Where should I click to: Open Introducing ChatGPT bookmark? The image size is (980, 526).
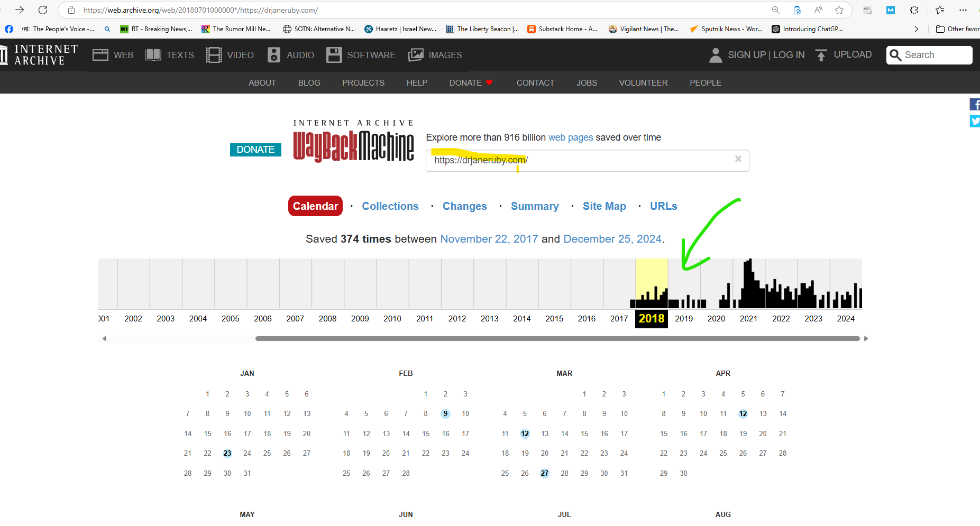click(x=807, y=29)
